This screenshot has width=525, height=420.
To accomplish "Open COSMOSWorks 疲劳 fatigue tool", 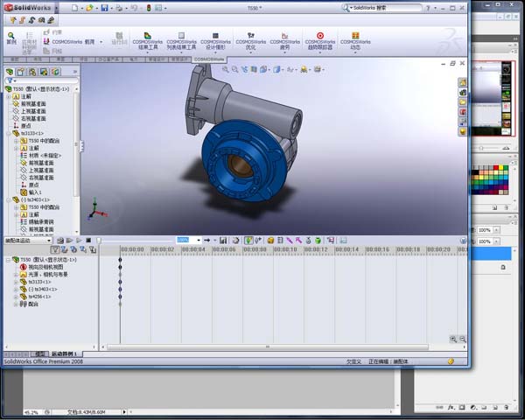I will (285, 41).
